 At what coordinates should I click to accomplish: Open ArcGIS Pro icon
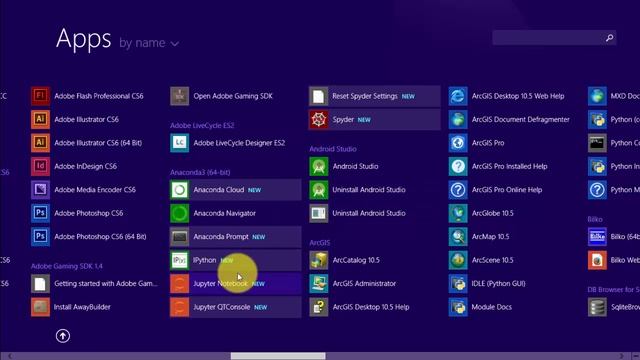pyautogui.click(x=458, y=143)
